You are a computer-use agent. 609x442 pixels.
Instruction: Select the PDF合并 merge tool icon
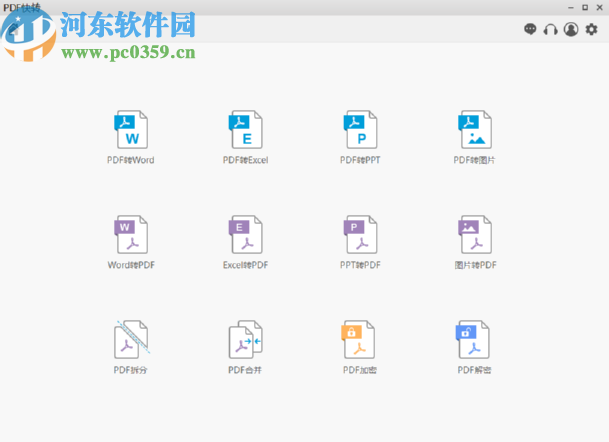coord(245,339)
